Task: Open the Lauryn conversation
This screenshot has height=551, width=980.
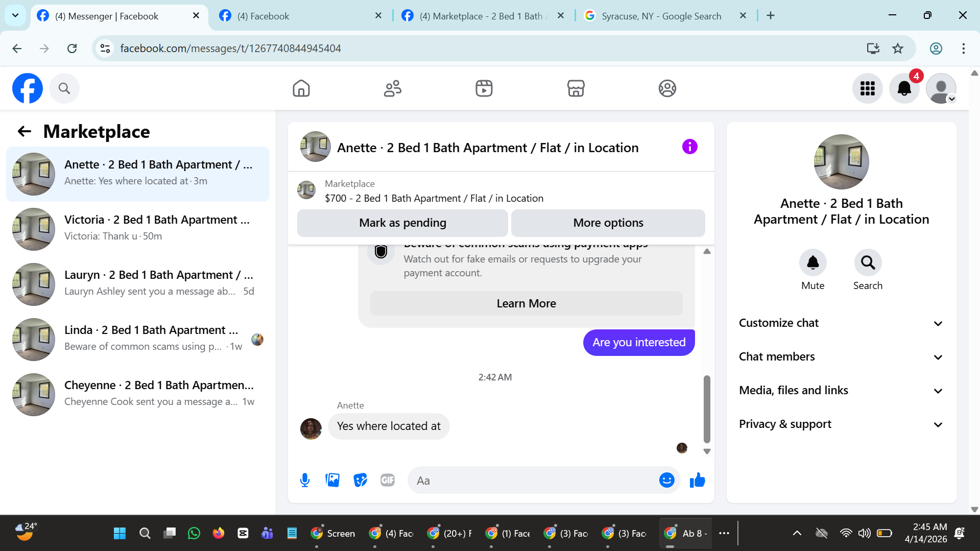Action: pos(138,284)
